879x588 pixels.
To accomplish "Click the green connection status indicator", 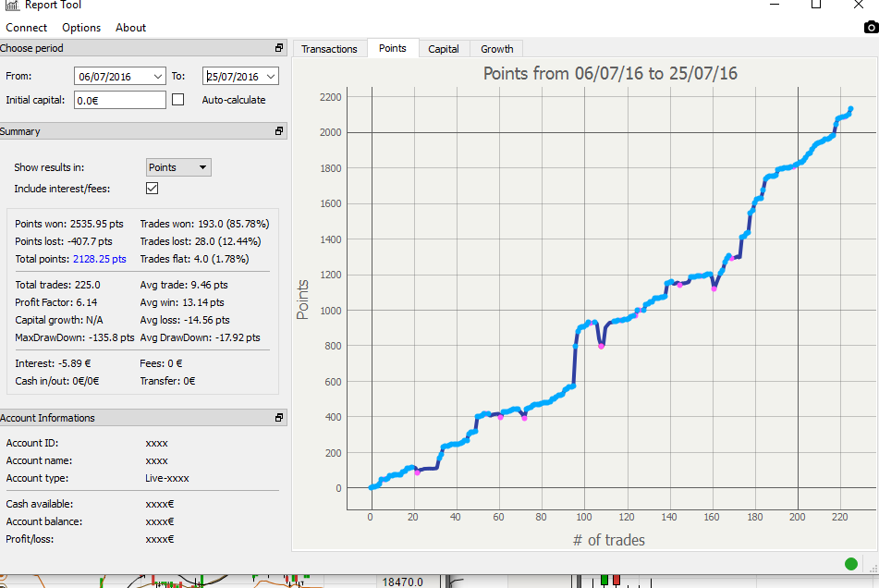I will (x=850, y=564).
